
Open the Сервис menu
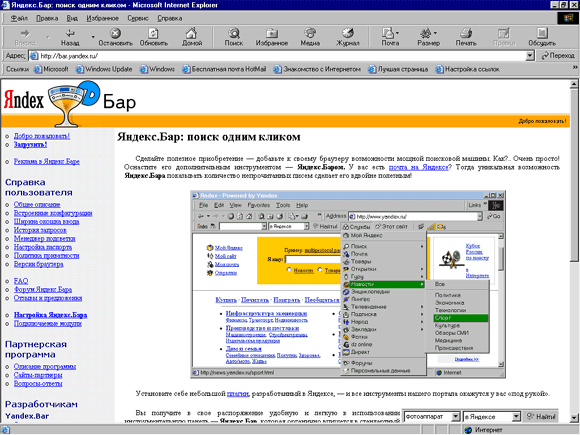point(138,18)
